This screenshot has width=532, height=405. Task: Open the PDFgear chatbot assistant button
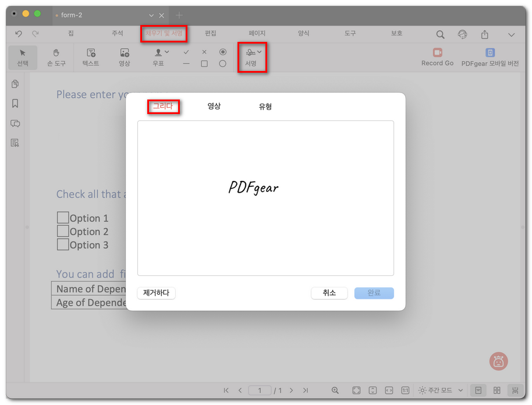(x=498, y=361)
